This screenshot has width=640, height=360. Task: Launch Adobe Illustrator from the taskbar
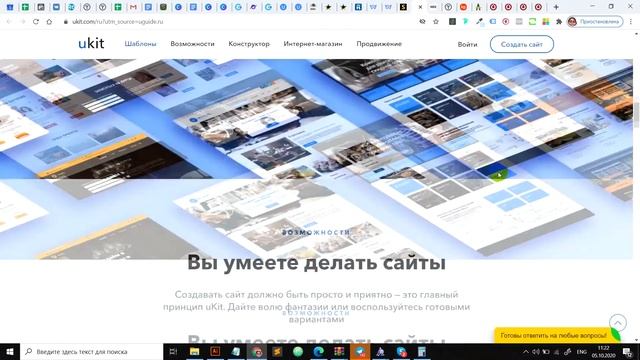tap(215, 351)
